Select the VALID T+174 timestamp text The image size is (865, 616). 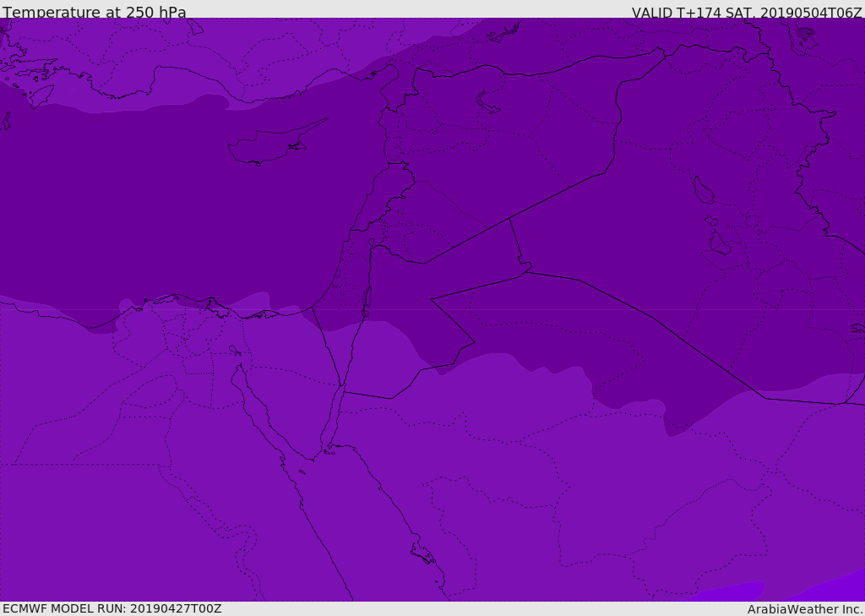click(747, 12)
